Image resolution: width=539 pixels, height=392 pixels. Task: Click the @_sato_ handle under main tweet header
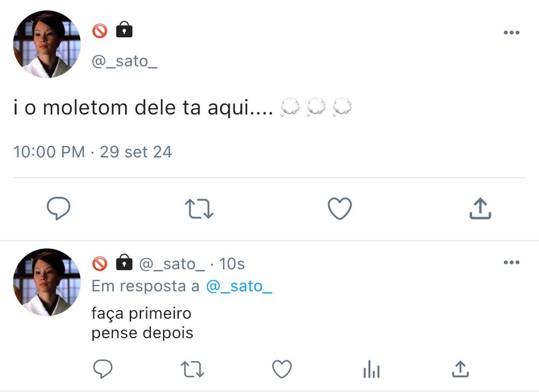[x=124, y=61]
